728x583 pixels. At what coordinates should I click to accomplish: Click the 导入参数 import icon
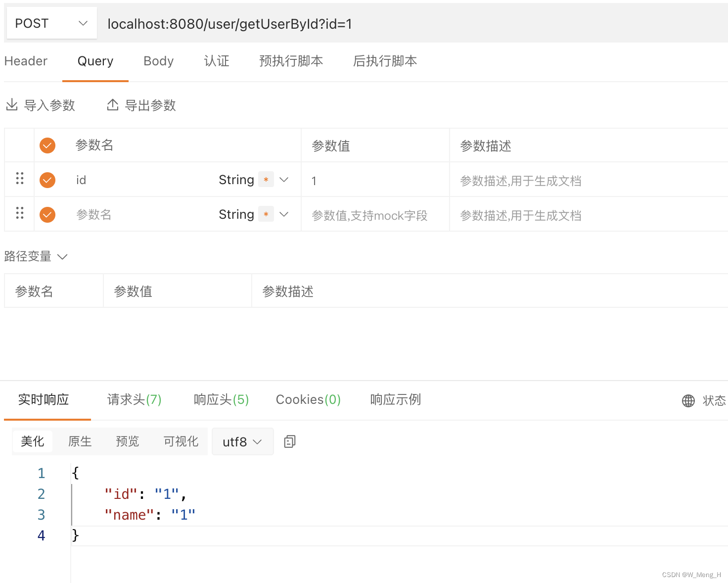coord(12,105)
